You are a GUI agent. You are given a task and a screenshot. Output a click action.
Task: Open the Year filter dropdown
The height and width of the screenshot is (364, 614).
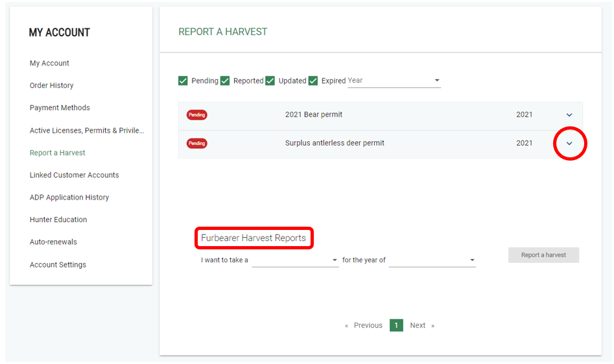(x=394, y=81)
